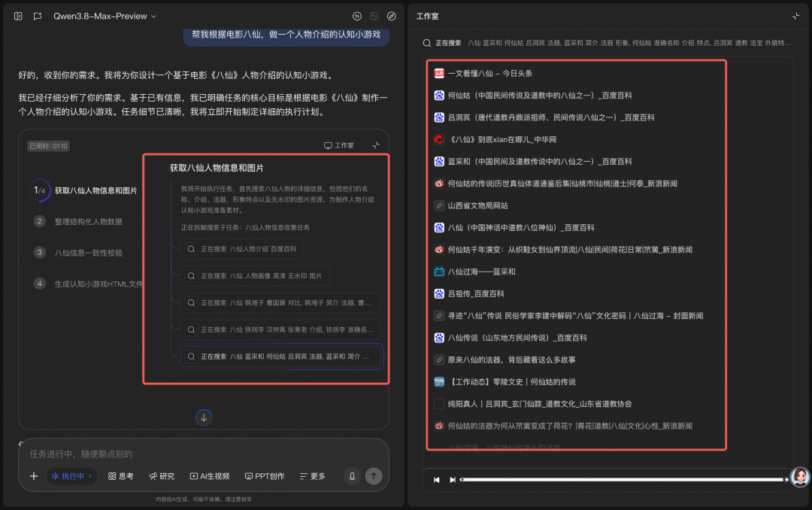Open result 寻迹“八仙”传说 封面新闻
Image resolution: width=812 pixels, height=510 pixels.
(x=575, y=316)
